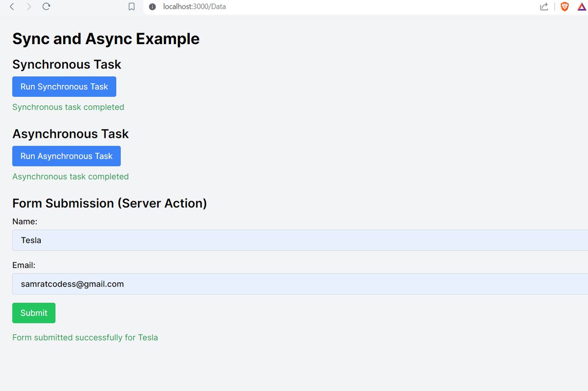This screenshot has width=588, height=391.
Task: Bookmark this page using the bookmark icon
Action: [131, 7]
